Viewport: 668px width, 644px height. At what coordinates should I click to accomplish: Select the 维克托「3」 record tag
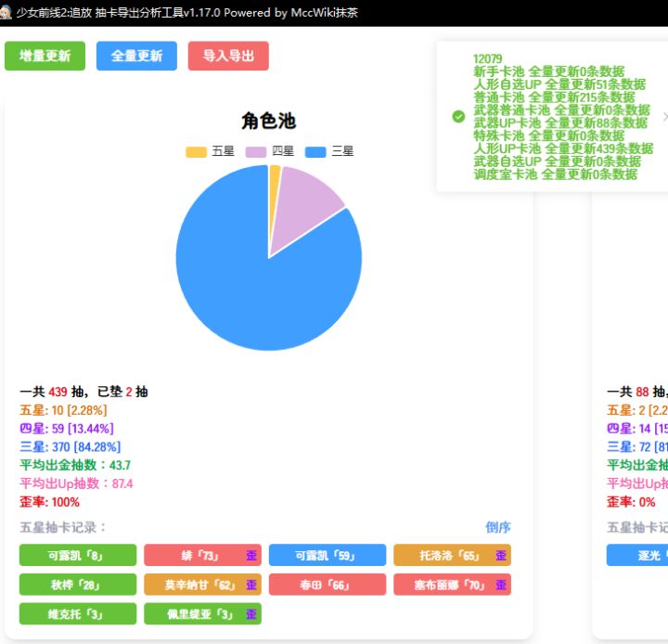click(78, 613)
